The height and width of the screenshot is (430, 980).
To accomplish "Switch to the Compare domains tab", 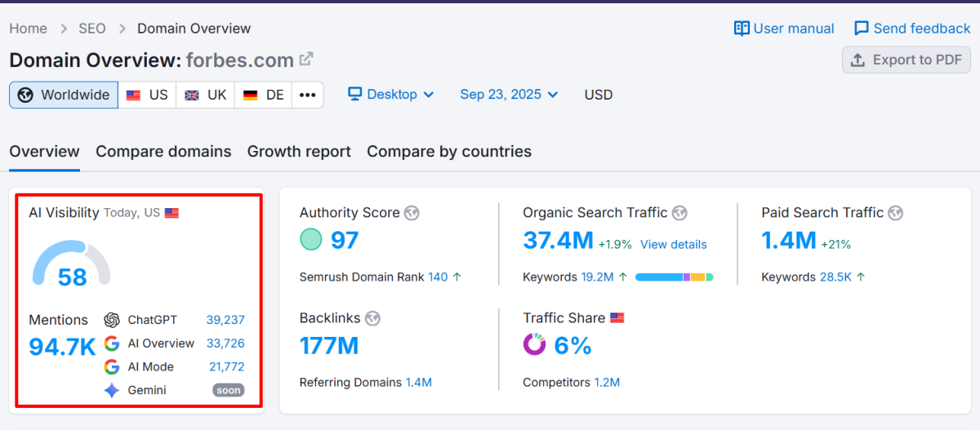I will [x=163, y=152].
